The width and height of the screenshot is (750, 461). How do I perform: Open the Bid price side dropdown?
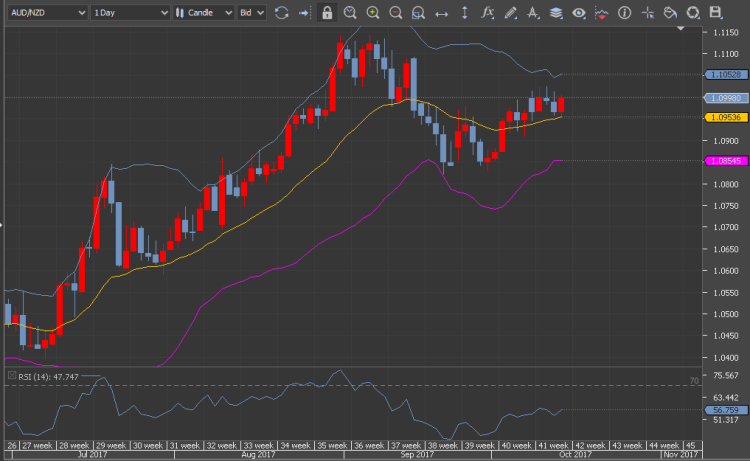click(252, 13)
